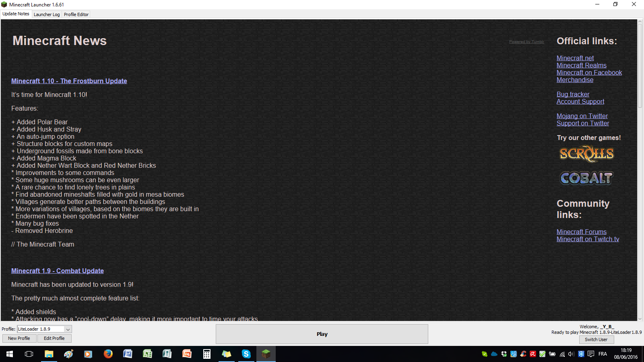Viewport: 644px width, 362px height.
Task: Select the Minecraft grass block taskbar icon
Action: (x=266, y=354)
